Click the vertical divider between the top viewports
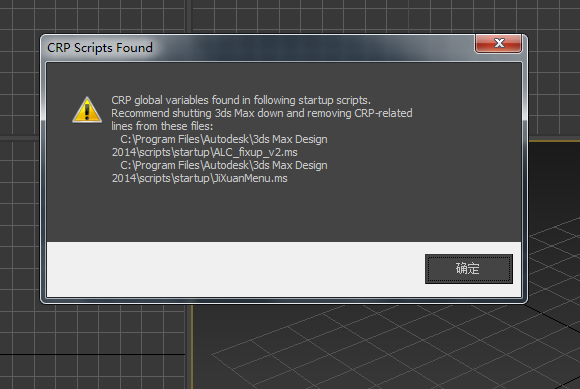Image resolution: width=580 pixels, height=389 pixels. point(189,17)
